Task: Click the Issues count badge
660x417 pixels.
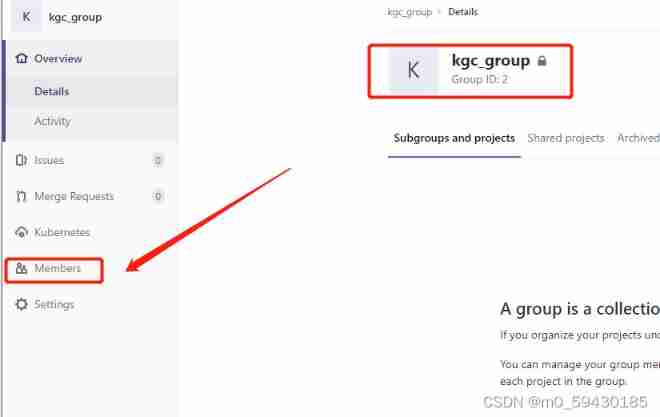Action: [x=158, y=160]
